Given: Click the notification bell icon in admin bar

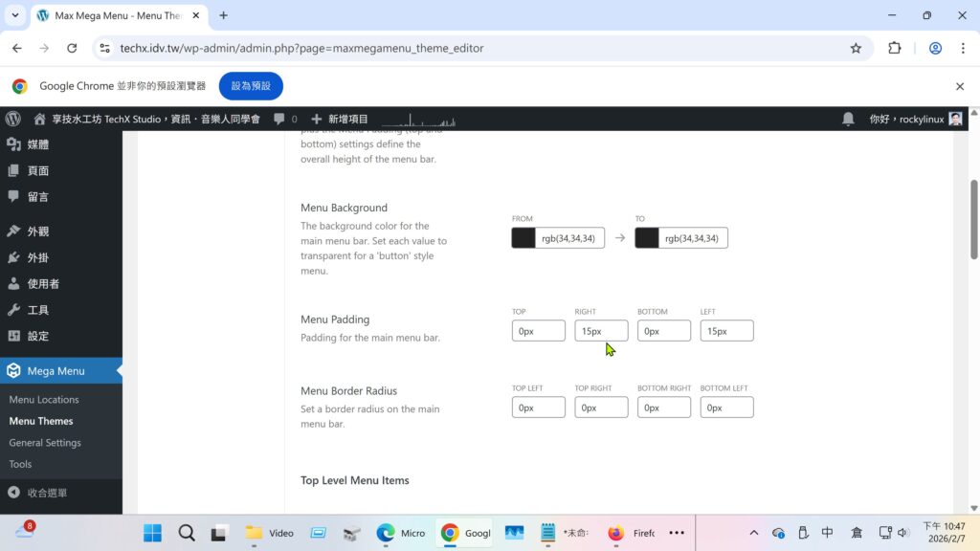Looking at the screenshot, I should 848,119.
